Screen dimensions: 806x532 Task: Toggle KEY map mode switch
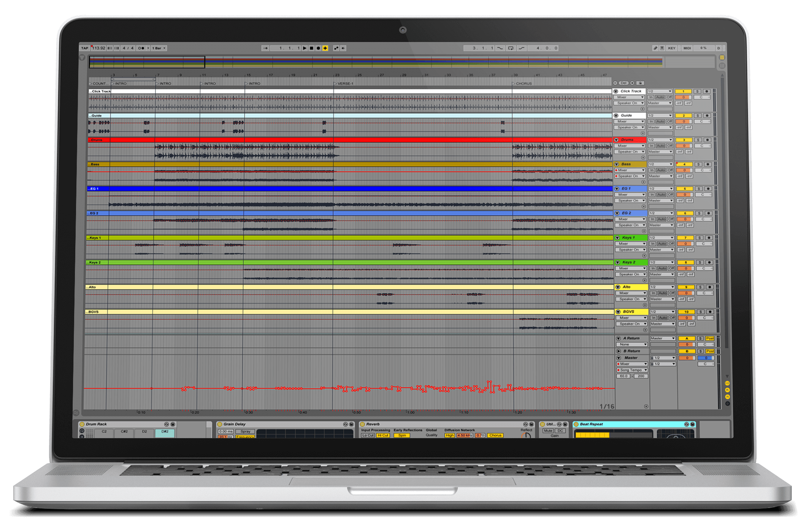pyautogui.click(x=672, y=48)
